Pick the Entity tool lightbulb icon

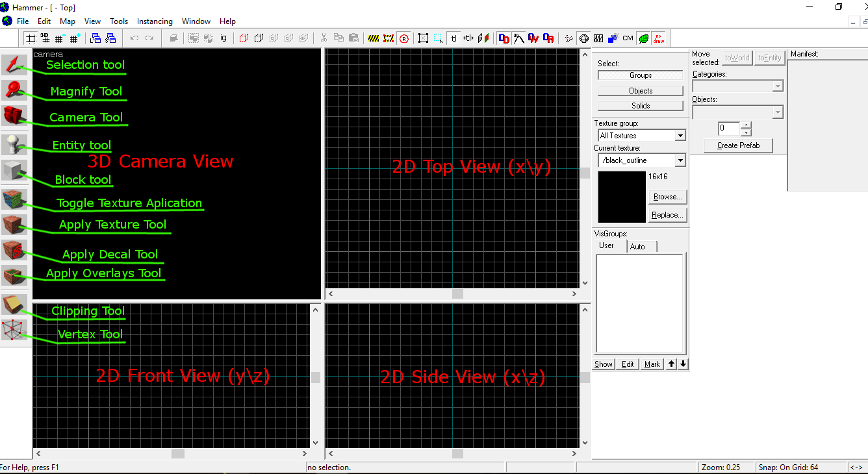click(x=14, y=145)
